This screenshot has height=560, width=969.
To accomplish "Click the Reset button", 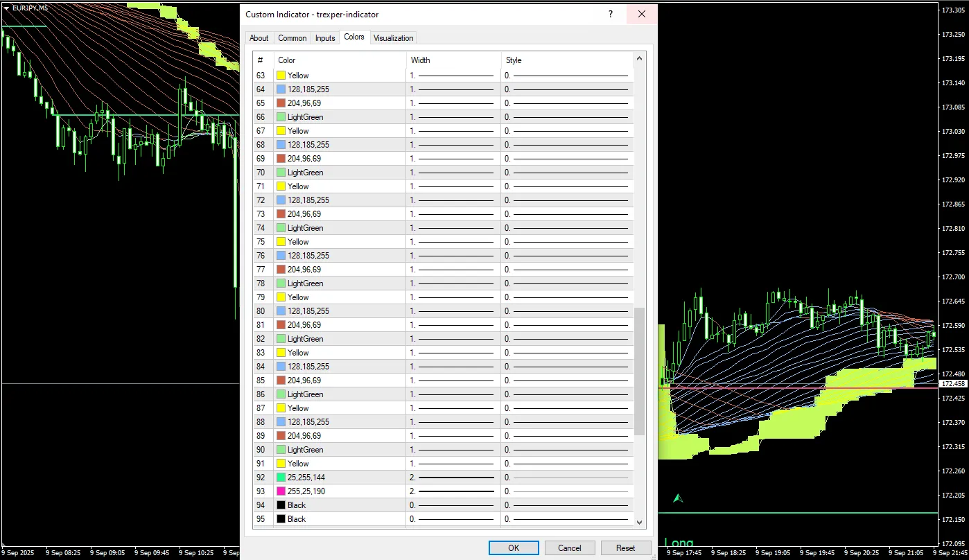I will tap(625, 548).
